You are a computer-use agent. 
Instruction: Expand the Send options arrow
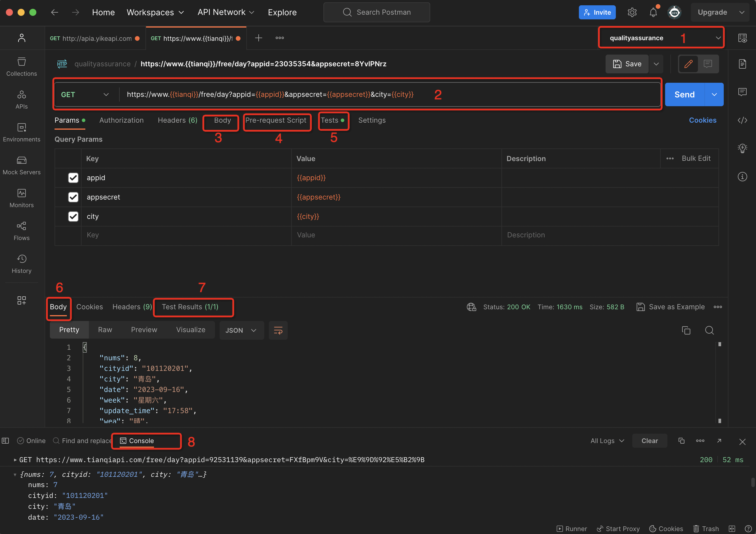tap(714, 94)
